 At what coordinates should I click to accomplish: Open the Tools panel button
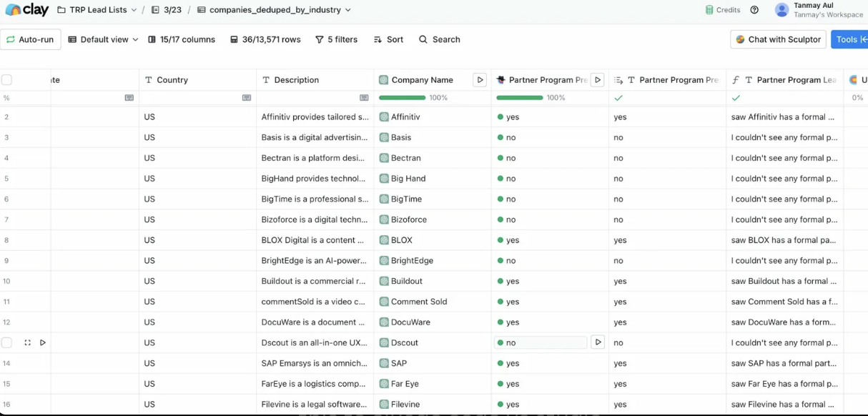tap(849, 39)
